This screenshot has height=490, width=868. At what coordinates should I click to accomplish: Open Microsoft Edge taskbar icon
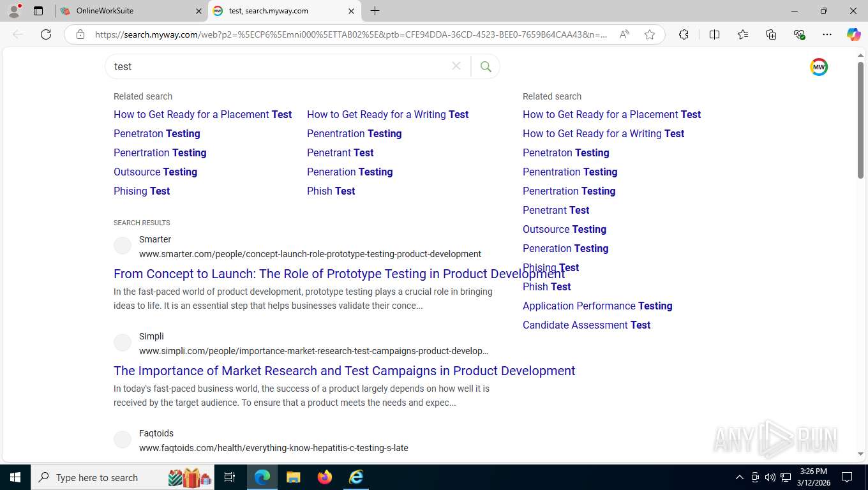coord(262,477)
